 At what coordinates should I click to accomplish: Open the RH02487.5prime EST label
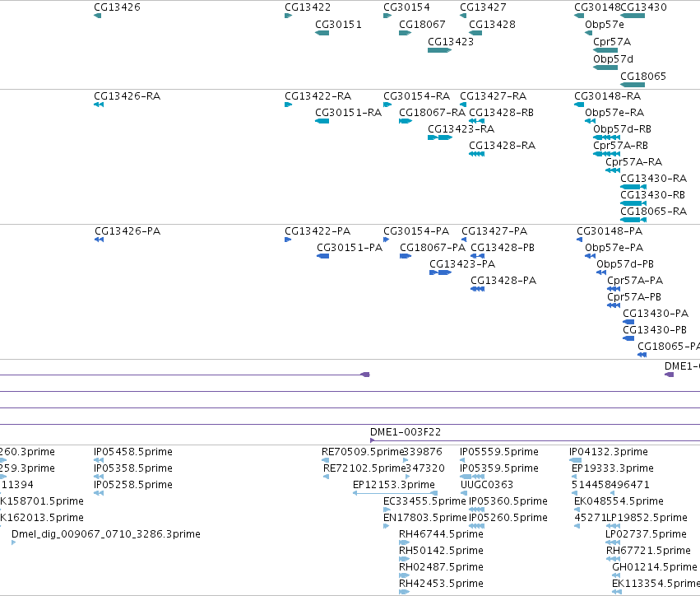[x=441, y=567]
